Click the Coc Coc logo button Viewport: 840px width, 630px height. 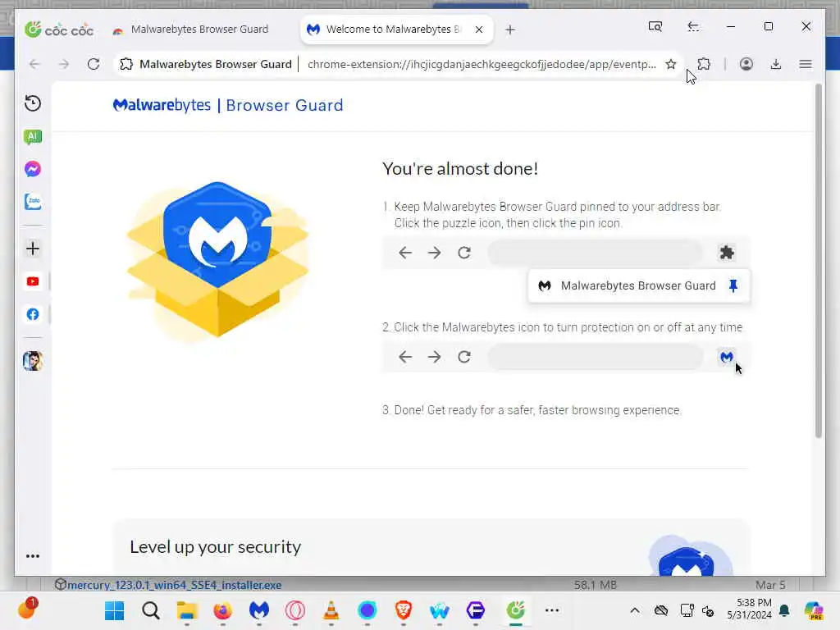[x=59, y=29]
